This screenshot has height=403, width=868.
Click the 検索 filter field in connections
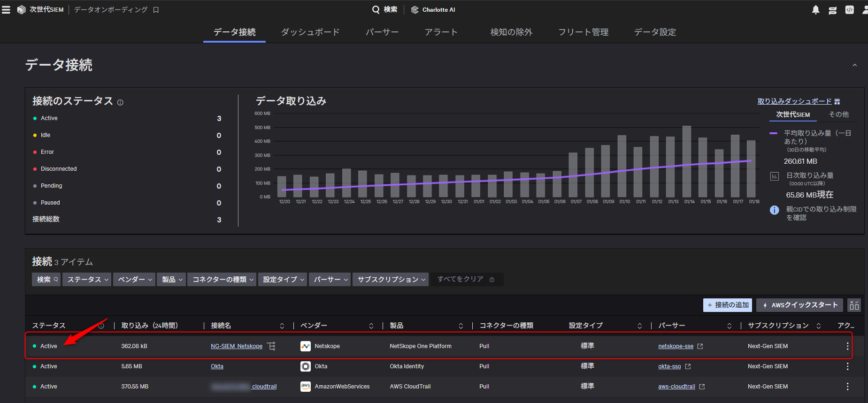click(x=46, y=280)
